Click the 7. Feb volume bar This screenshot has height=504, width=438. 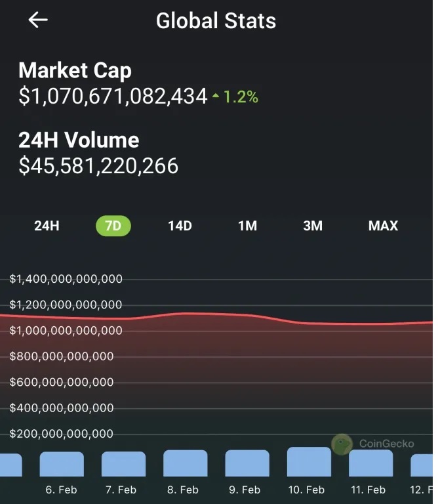[x=123, y=464]
